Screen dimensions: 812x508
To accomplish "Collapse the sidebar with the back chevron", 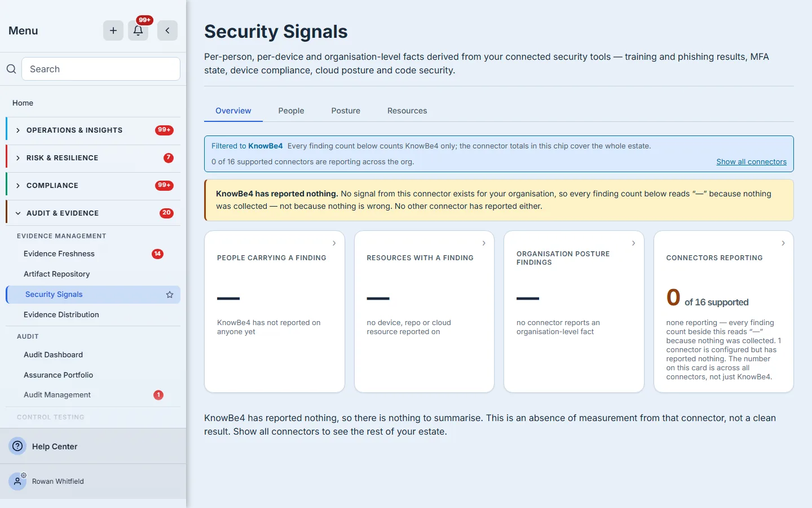I will click(167, 30).
